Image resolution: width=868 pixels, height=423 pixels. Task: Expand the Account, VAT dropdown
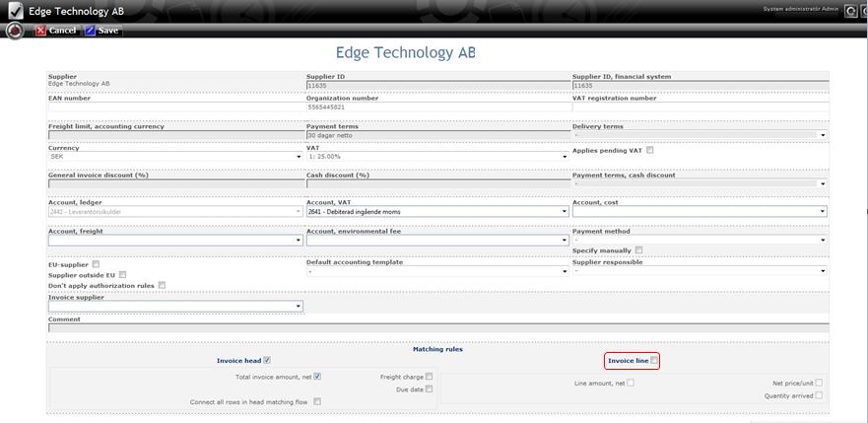pyautogui.click(x=437, y=211)
